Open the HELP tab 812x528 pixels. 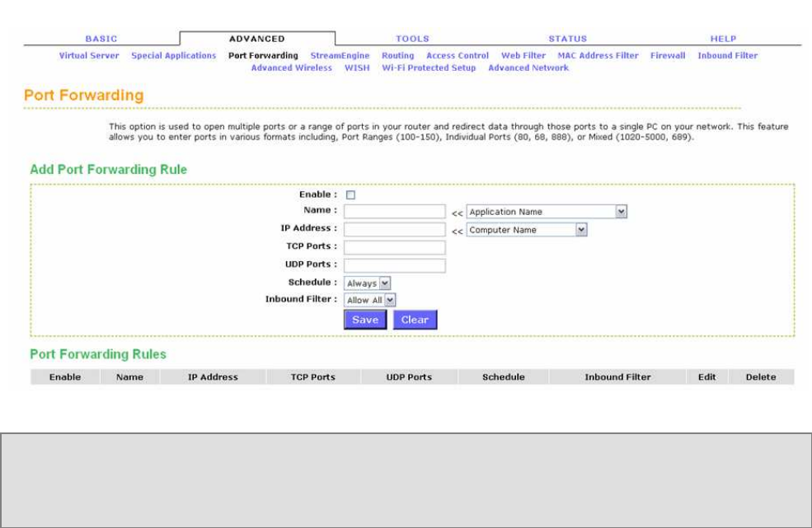[x=723, y=39]
